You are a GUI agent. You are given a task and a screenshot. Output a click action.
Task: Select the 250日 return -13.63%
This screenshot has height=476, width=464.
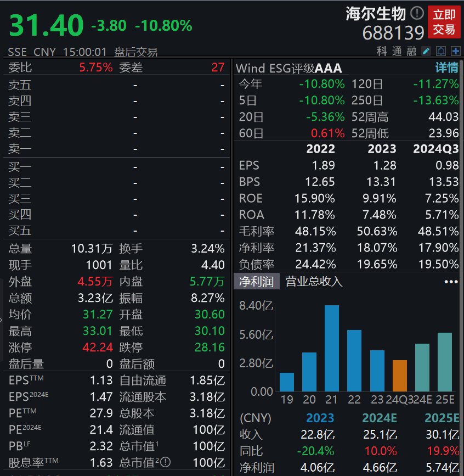click(436, 100)
